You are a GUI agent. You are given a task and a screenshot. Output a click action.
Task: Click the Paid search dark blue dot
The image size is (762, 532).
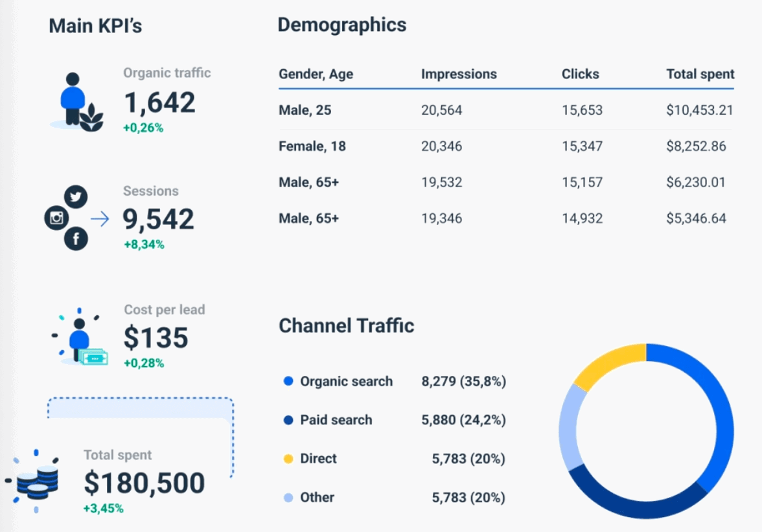(x=288, y=420)
